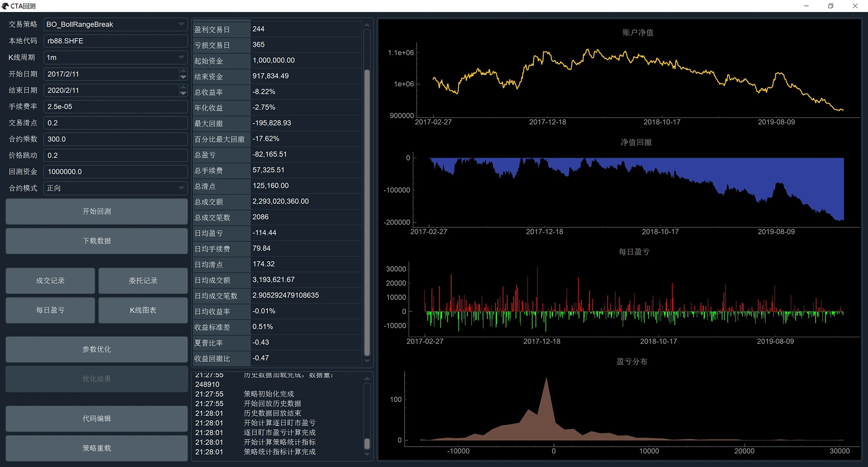Open the 代码编辑 code editor

[x=97, y=419]
